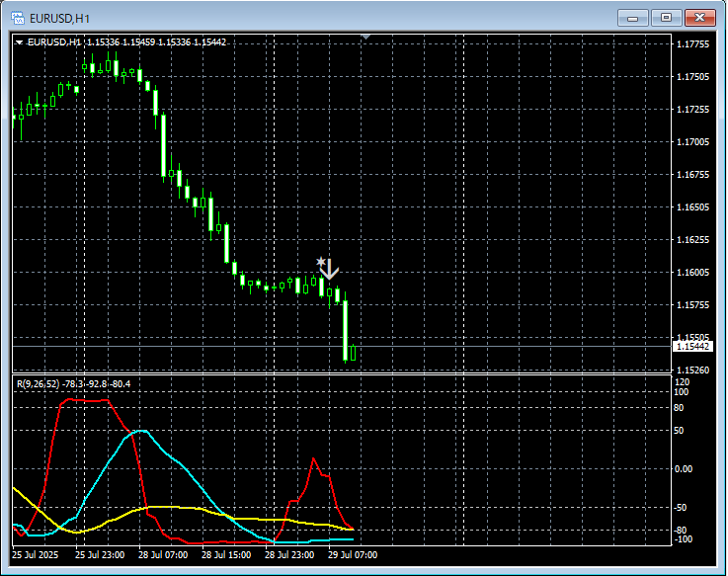Viewport: 728px width, 576px height.
Task: Expand the EURUSD,H1 chart header triangle
Action: coord(19,42)
